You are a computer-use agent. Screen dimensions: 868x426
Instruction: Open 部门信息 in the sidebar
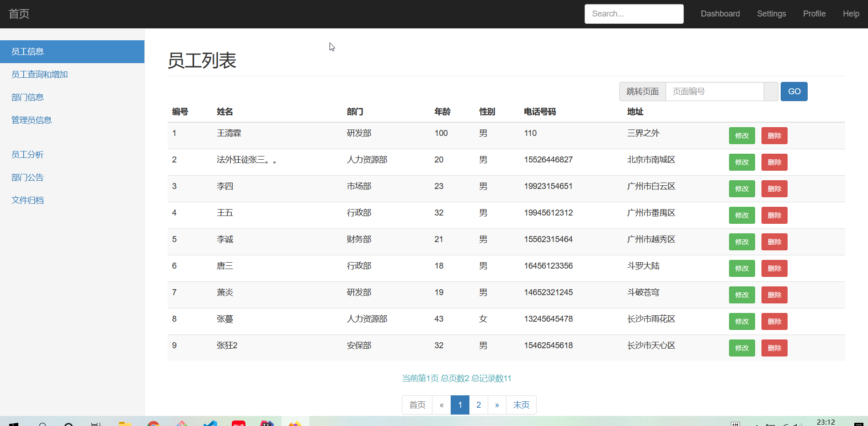click(x=72, y=97)
